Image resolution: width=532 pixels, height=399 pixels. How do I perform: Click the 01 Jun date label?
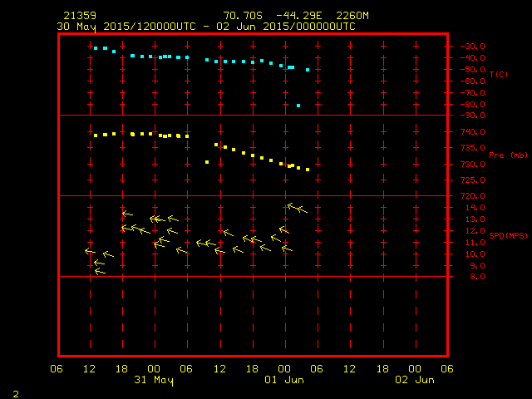284,380
